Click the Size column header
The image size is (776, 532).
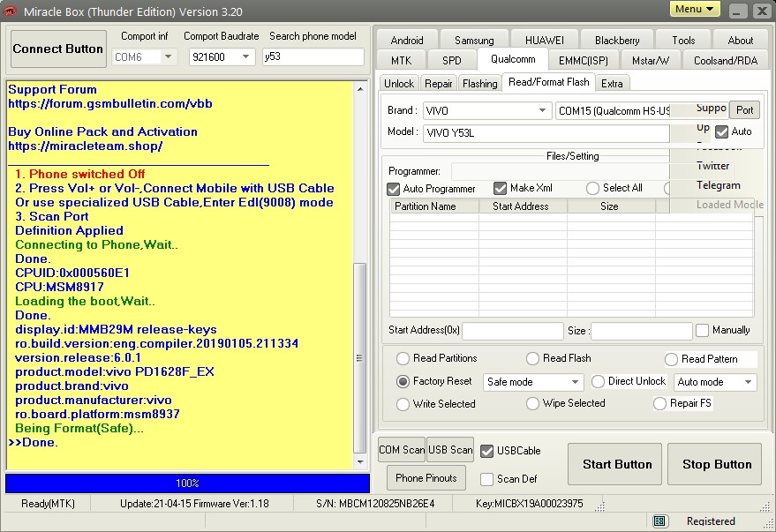(611, 206)
